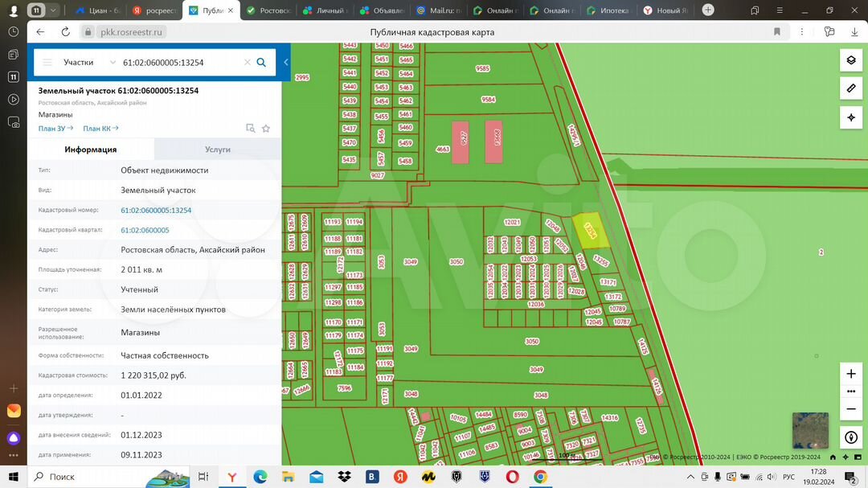Bookmark the page in address bar

pos(777,32)
